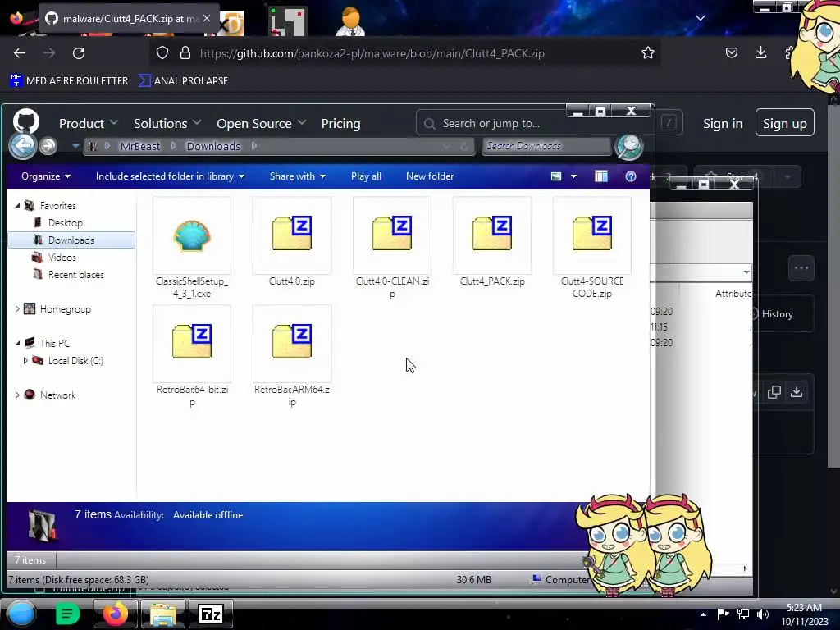Click the Explorer search magnifier icon
840x630 pixels.
pyautogui.click(x=629, y=146)
